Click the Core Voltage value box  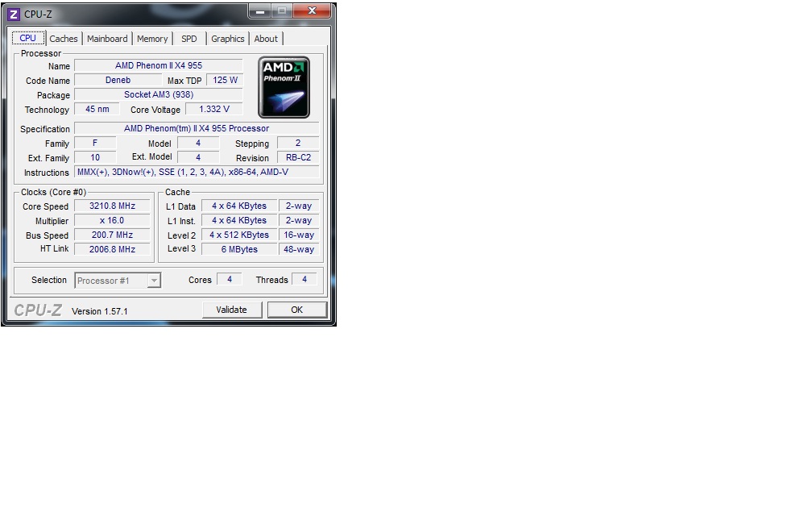point(214,110)
